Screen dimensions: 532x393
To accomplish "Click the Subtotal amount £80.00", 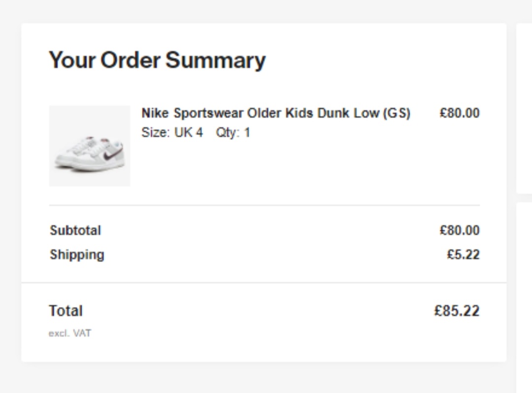I will point(459,230).
